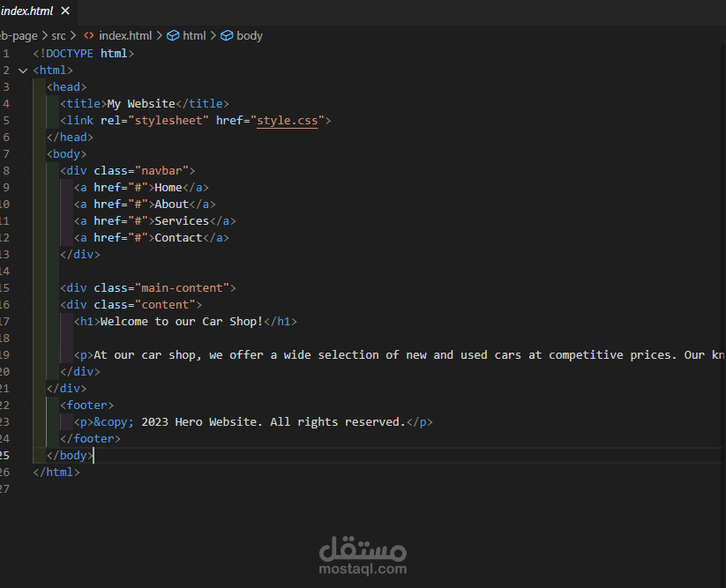Open the index.html breadcrumb dropdown
The height and width of the screenshot is (588, 726).
pos(125,36)
